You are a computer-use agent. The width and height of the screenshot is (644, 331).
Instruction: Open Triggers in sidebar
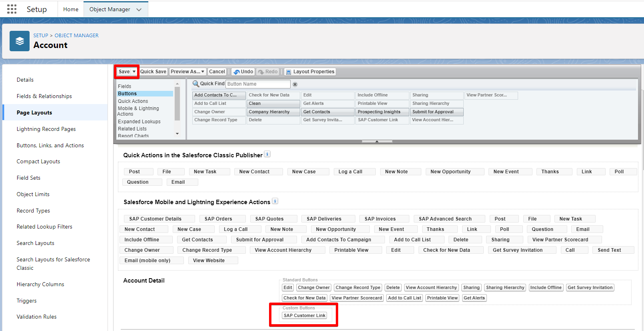(x=26, y=301)
